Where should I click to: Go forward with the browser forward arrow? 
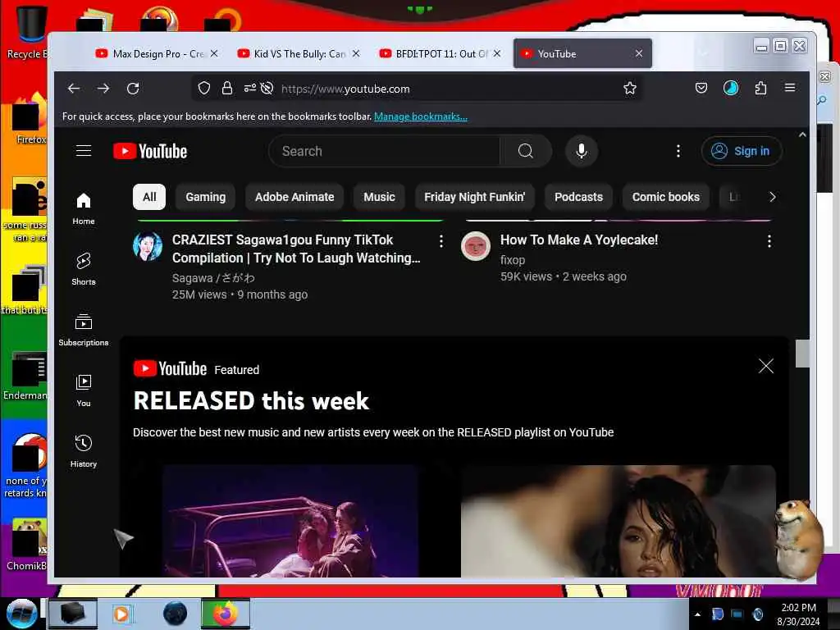103,89
